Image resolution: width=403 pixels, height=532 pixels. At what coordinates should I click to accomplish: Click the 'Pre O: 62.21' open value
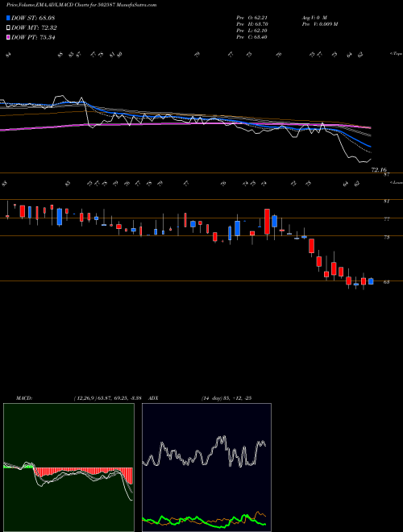tap(251, 17)
